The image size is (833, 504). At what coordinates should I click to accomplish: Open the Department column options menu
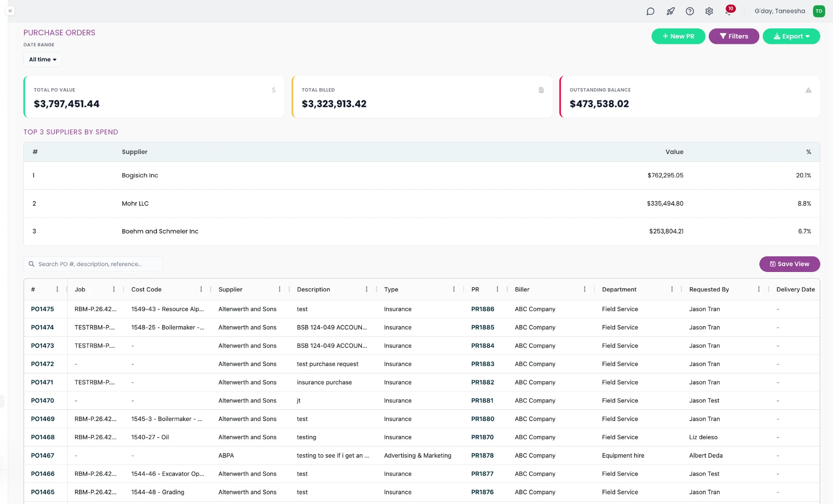(672, 289)
